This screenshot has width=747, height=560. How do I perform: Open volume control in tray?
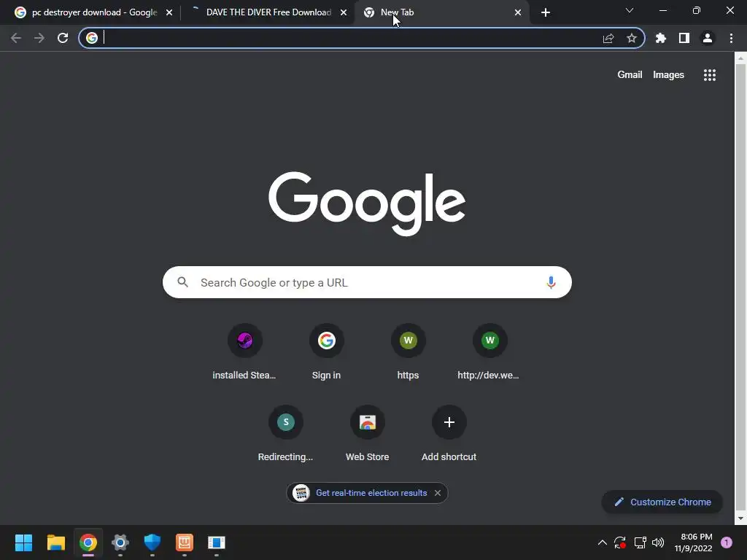coord(658,542)
